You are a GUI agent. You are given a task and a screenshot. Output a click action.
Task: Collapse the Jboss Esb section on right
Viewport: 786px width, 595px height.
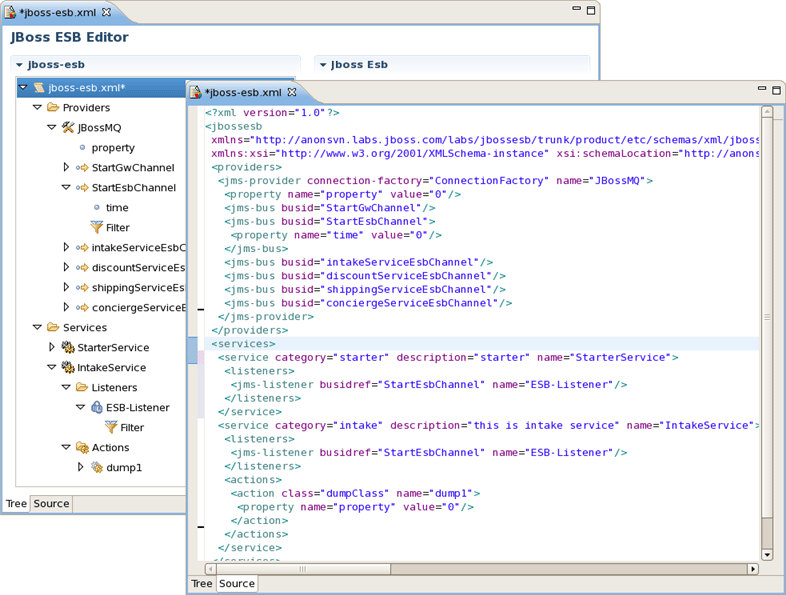click(323, 65)
